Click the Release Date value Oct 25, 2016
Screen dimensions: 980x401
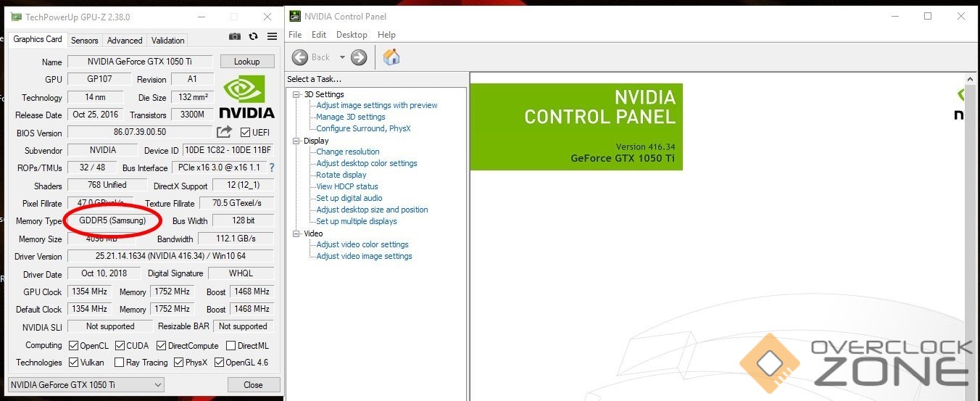(96, 115)
